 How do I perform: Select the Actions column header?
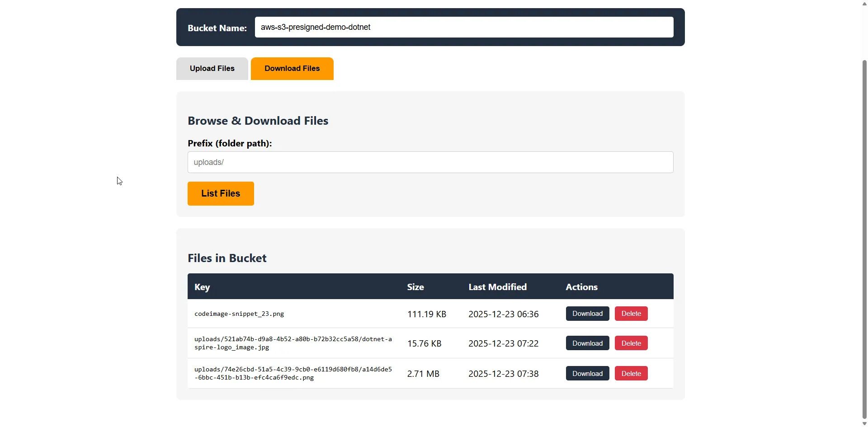581,286
